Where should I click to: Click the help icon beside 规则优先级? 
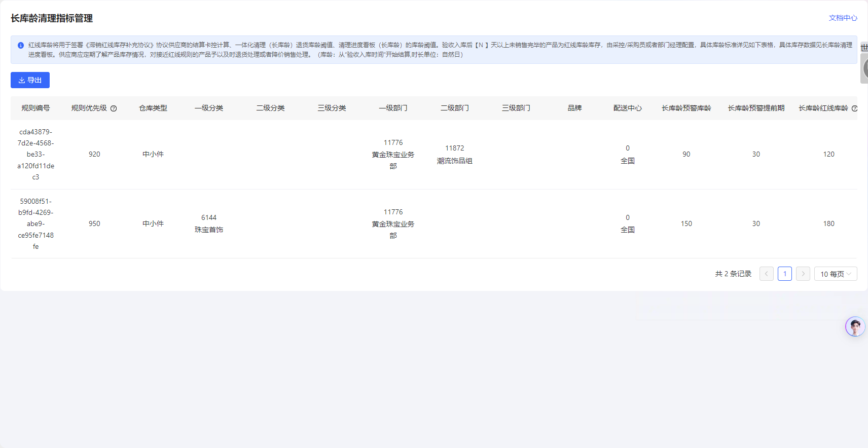tap(114, 108)
